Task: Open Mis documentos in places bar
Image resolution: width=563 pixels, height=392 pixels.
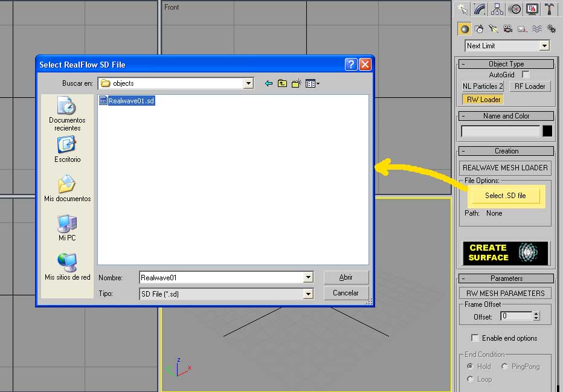Action: pyautogui.click(x=67, y=188)
